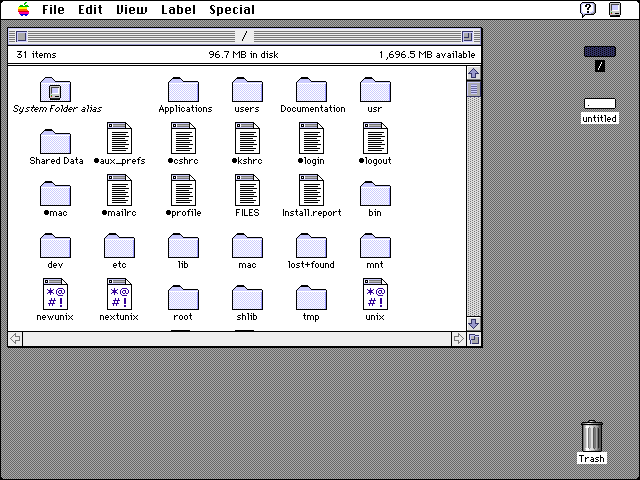
Task: Click the vertical scrollbar down arrow
Action: (x=474, y=324)
